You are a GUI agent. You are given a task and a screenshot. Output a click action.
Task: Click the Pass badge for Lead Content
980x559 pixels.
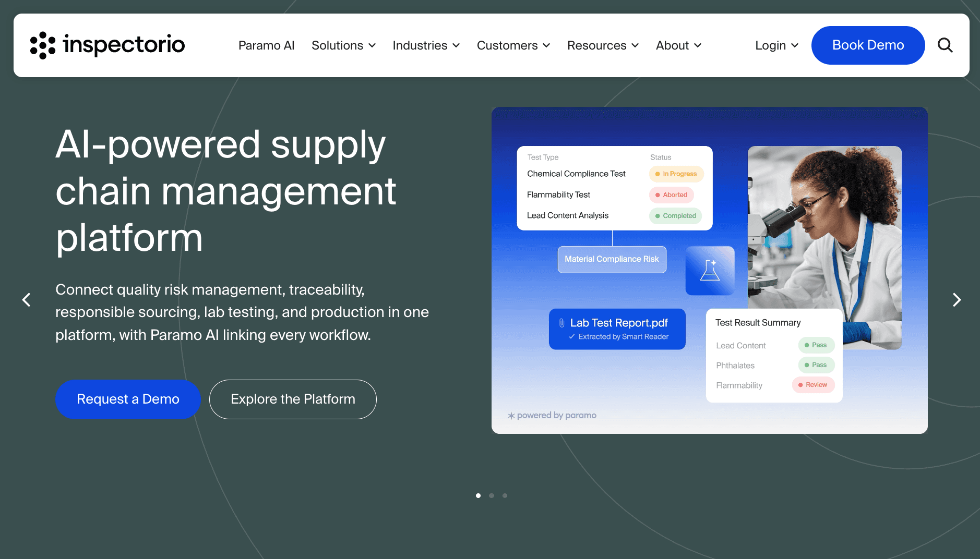[817, 345]
